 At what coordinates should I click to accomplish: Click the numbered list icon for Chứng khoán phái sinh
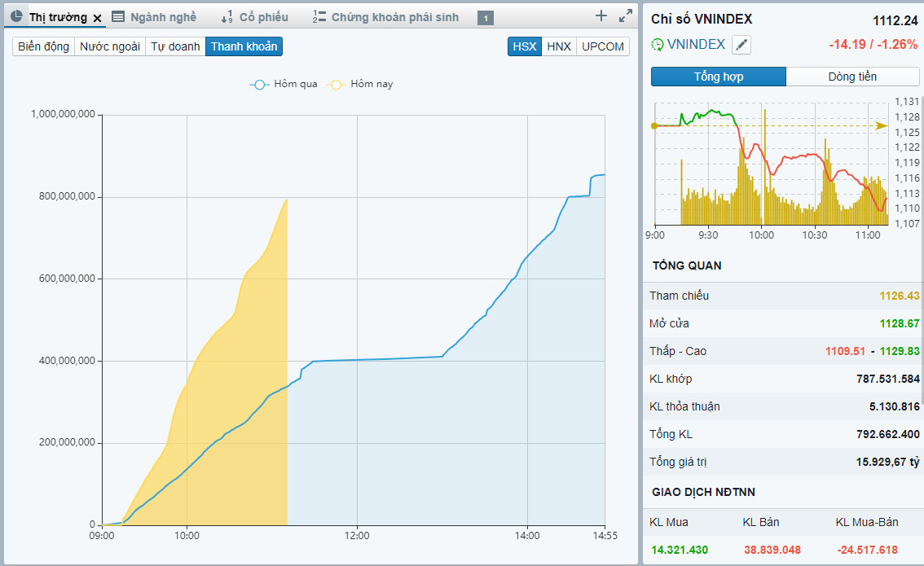click(x=319, y=16)
